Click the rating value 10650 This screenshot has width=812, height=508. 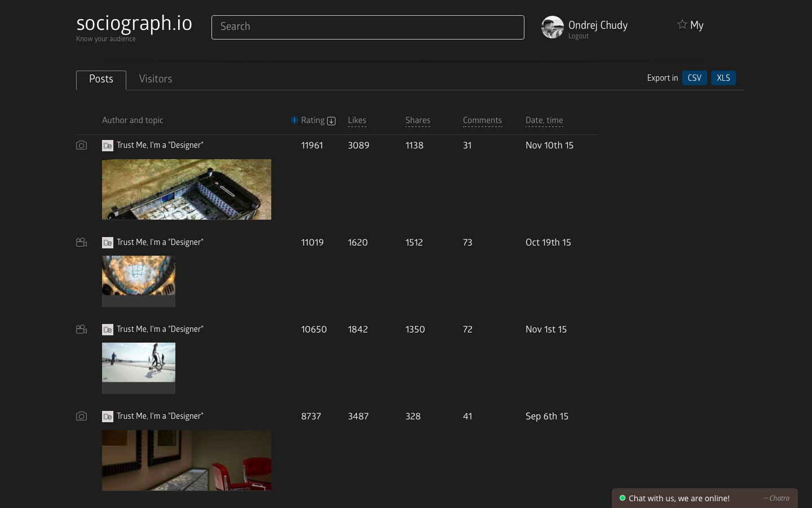(x=314, y=329)
